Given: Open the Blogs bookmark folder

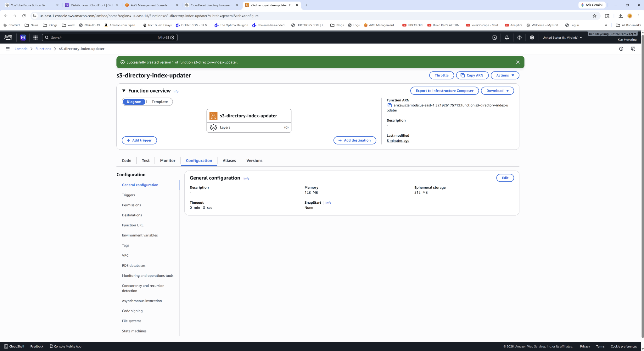Looking at the screenshot, I should point(337,25).
